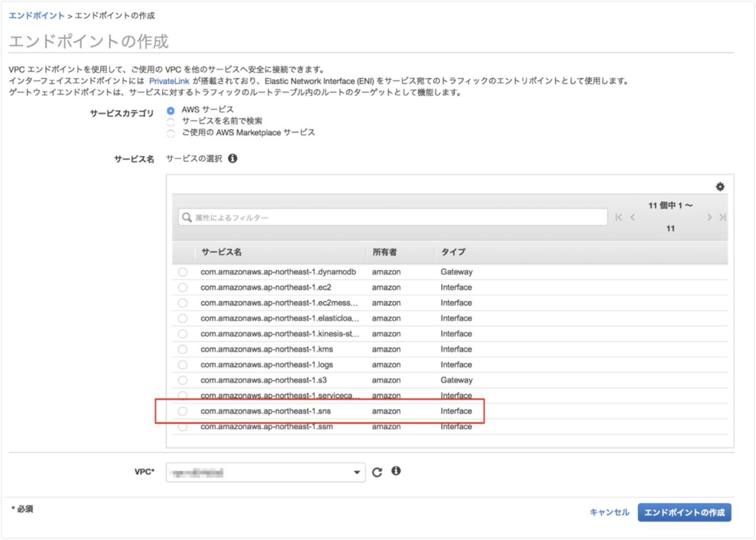Sort by 所有者 column header
The height and width of the screenshot is (540, 756).
pos(385,252)
